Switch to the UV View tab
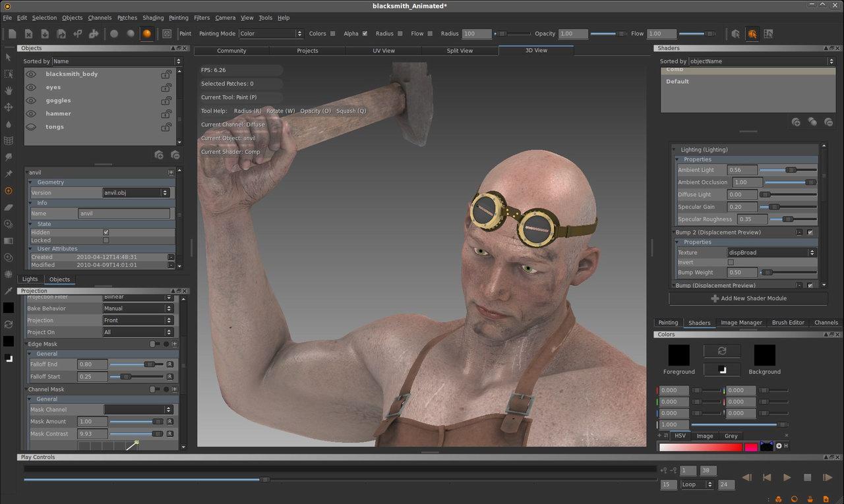Image resolution: width=844 pixels, height=504 pixels. [x=384, y=51]
